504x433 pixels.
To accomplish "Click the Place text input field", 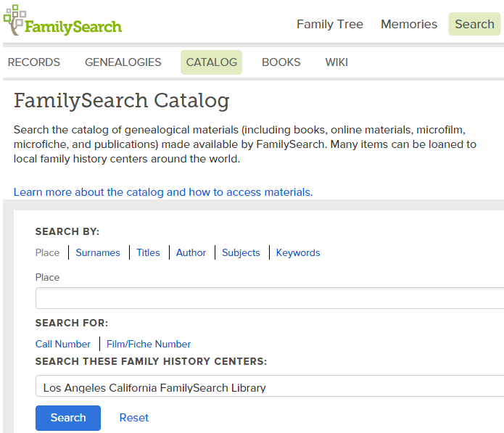I will coord(268,298).
